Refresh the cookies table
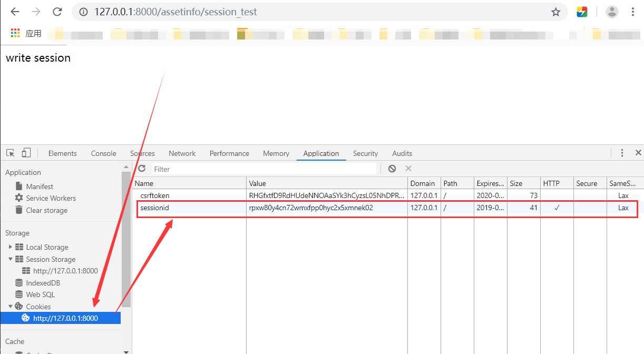 point(141,169)
